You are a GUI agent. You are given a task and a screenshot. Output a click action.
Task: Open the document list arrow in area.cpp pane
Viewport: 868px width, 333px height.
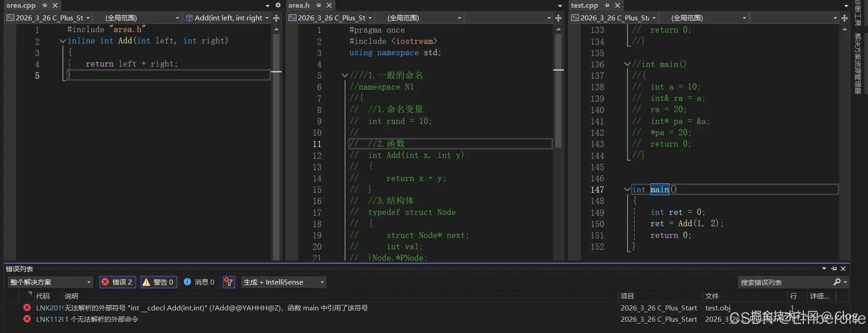[x=268, y=6]
